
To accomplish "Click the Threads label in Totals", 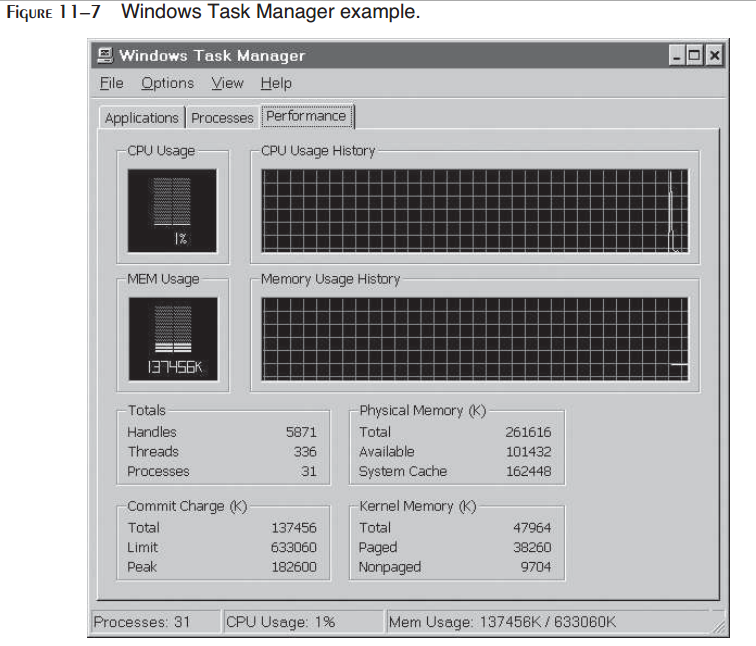I will pos(153,452).
